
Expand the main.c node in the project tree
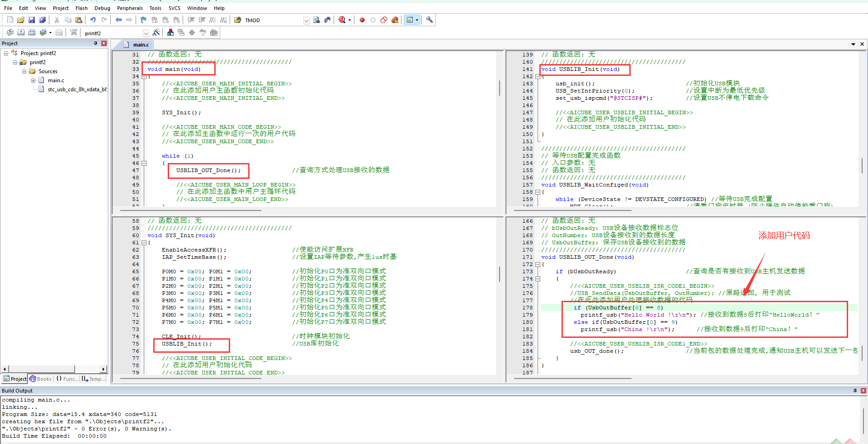33,80
